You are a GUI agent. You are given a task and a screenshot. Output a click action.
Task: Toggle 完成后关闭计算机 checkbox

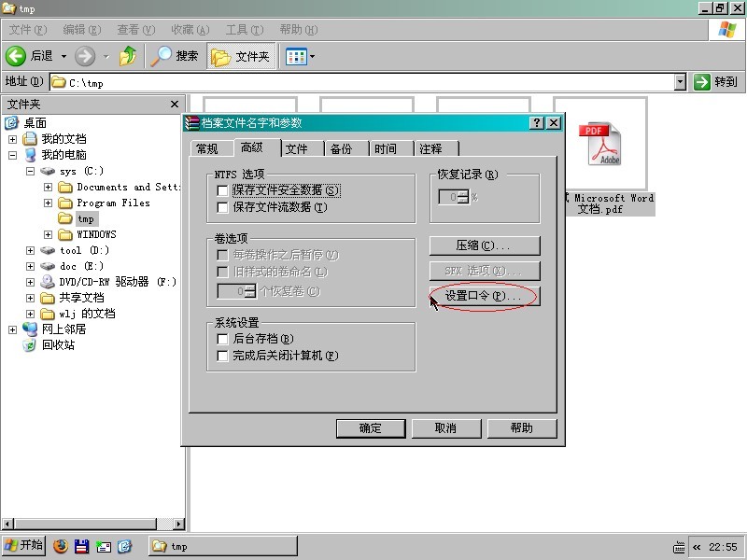[222, 356]
